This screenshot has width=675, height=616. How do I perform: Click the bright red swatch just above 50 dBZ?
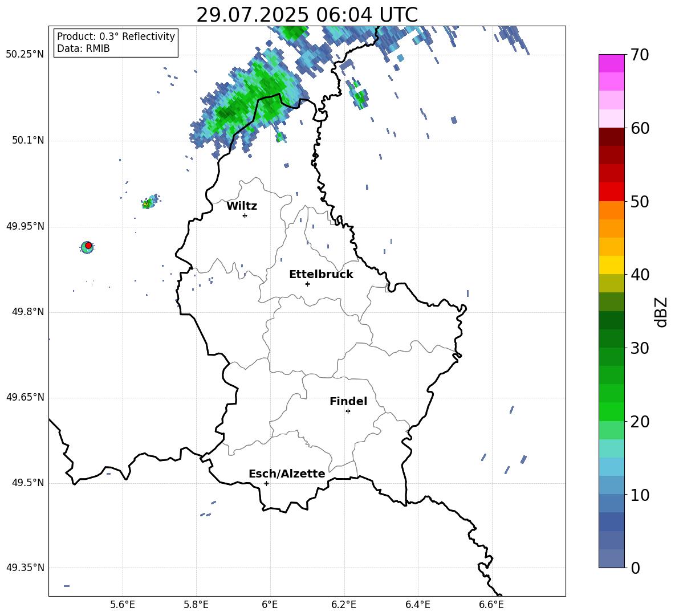click(611, 192)
